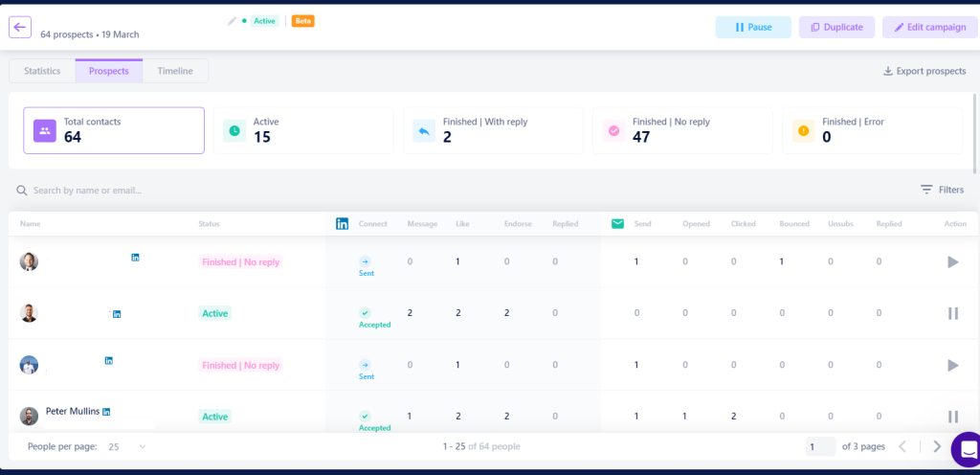The width and height of the screenshot is (980, 475).
Task: Go to the next page arrow
Action: pos(937,446)
